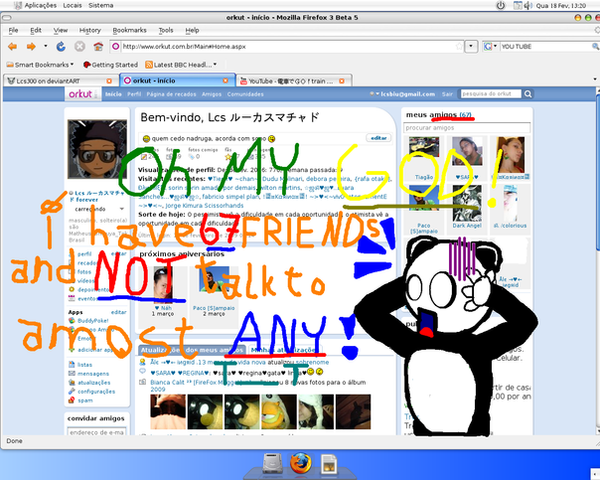
Task: Expand the Smart Bookmarks folder
Action: tap(40, 65)
